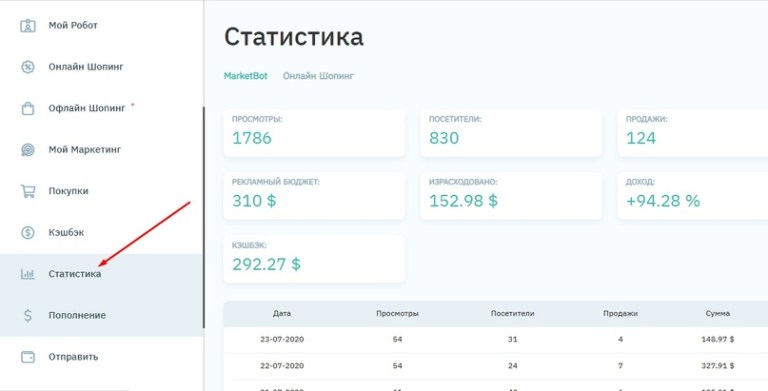Select the 23-07-2020 table row
This screenshot has width=768, height=391.
pyautogui.click(x=496, y=340)
